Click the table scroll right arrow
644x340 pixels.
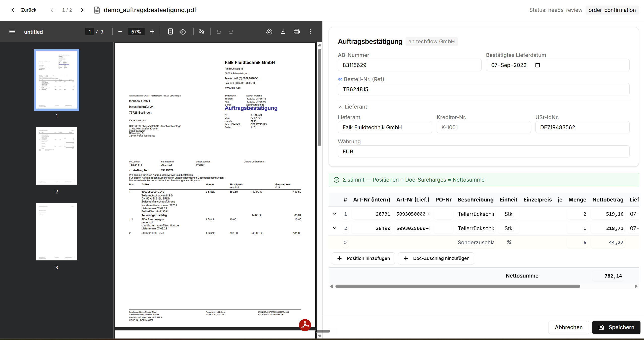(636, 286)
